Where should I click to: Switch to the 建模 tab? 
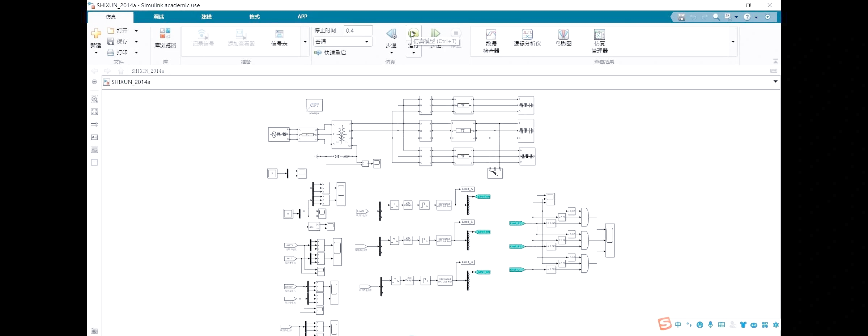207,17
